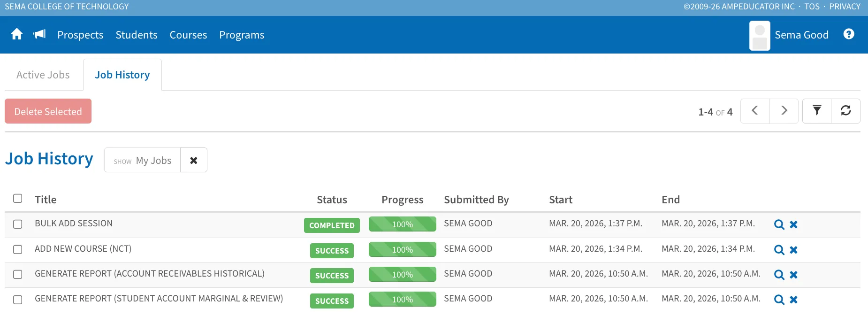Image resolution: width=868 pixels, height=324 pixels.
Task: Delete the Account Receivables Historical report job
Action: tap(794, 275)
